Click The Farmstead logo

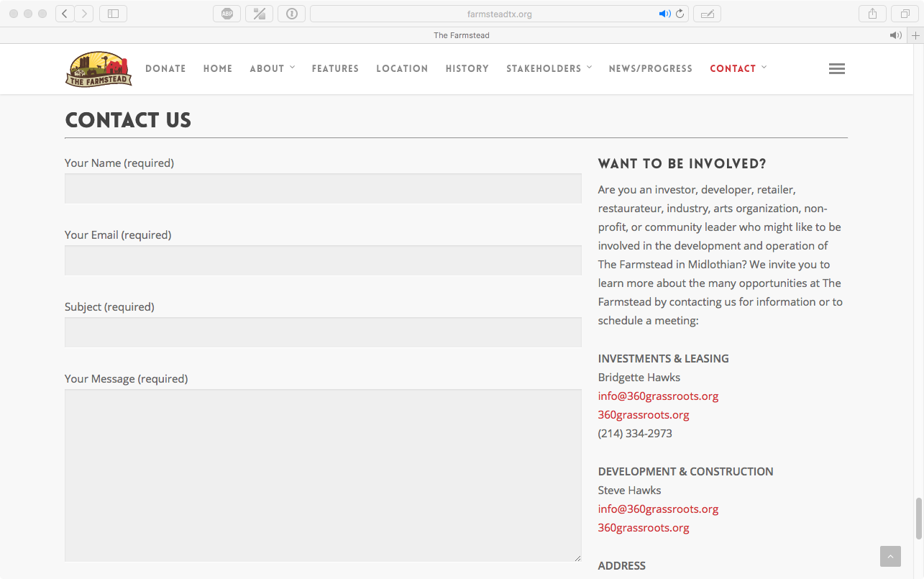[x=99, y=69]
